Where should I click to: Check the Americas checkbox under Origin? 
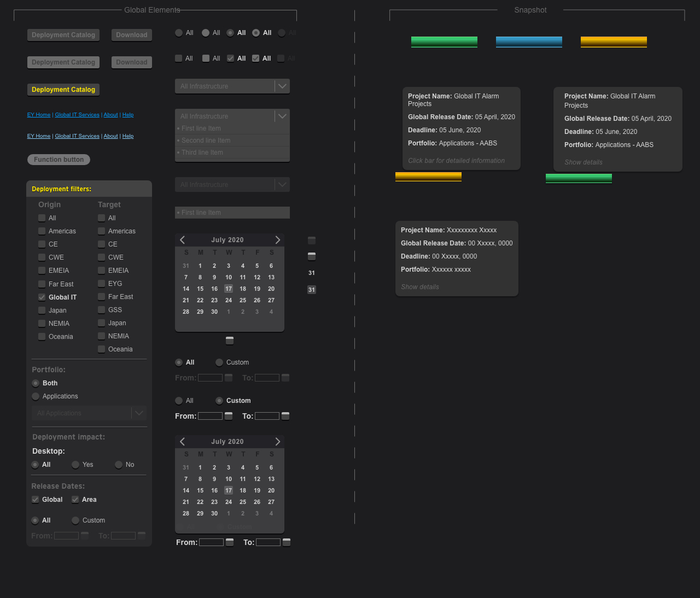(42, 231)
